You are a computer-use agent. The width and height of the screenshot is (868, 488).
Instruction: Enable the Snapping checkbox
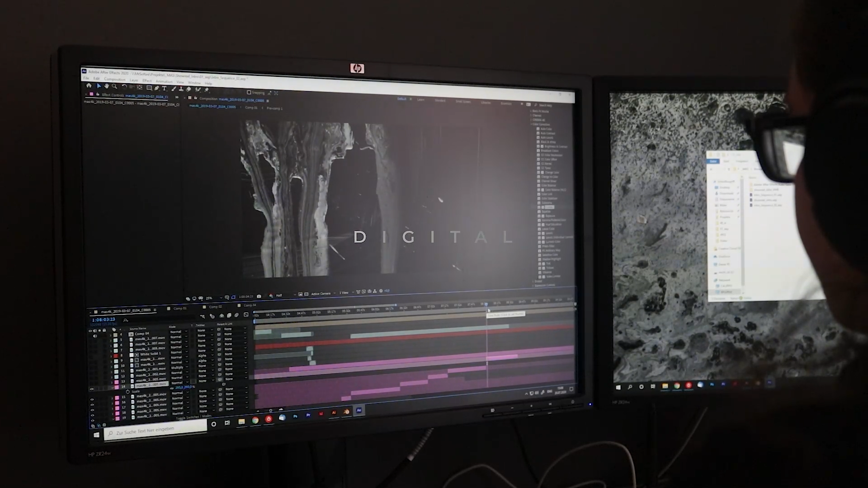(249, 93)
